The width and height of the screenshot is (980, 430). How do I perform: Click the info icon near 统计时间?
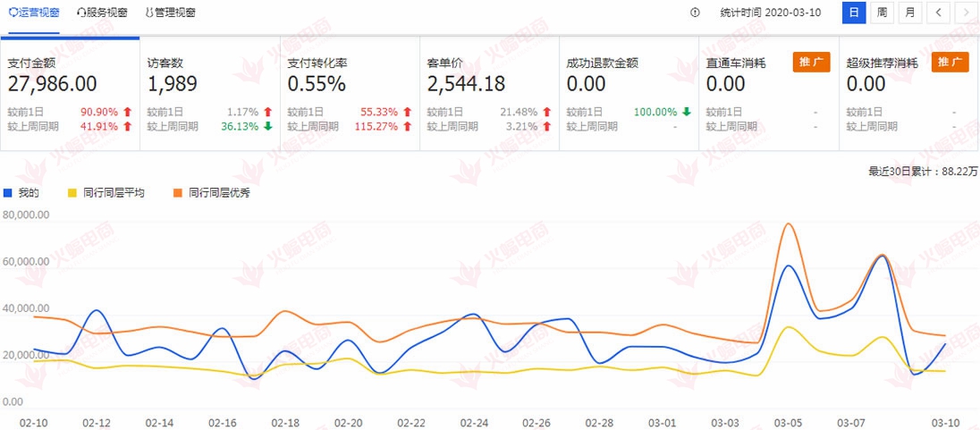click(x=695, y=13)
